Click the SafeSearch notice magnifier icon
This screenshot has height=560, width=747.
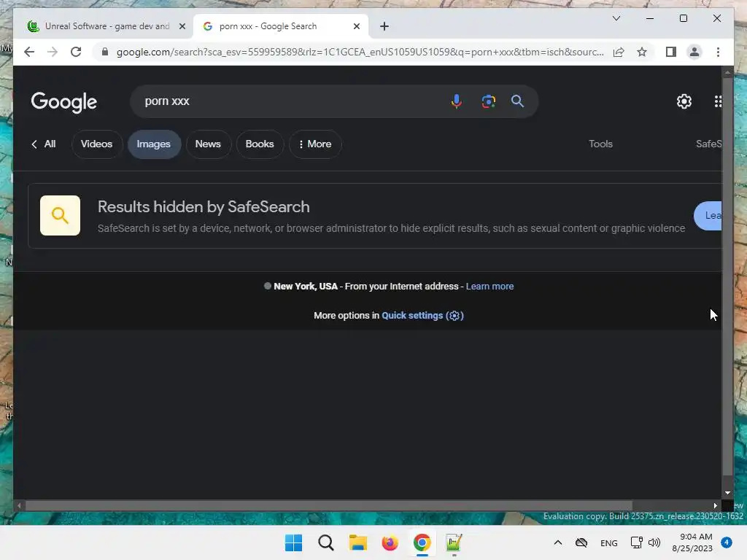(60, 215)
